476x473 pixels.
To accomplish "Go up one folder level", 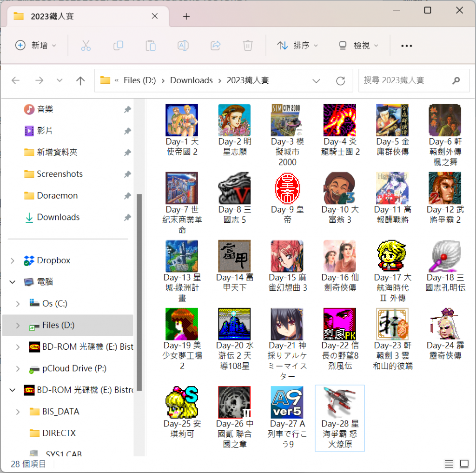I will pyautogui.click(x=80, y=80).
